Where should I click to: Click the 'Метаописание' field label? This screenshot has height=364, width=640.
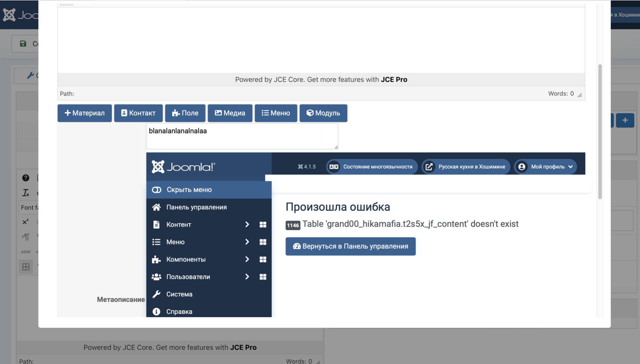click(121, 300)
